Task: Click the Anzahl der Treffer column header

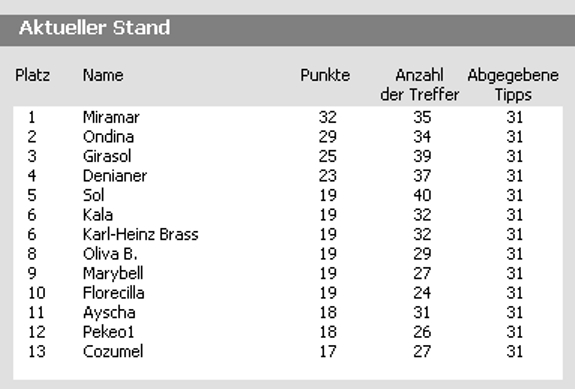Action: pyautogui.click(x=420, y=85)
